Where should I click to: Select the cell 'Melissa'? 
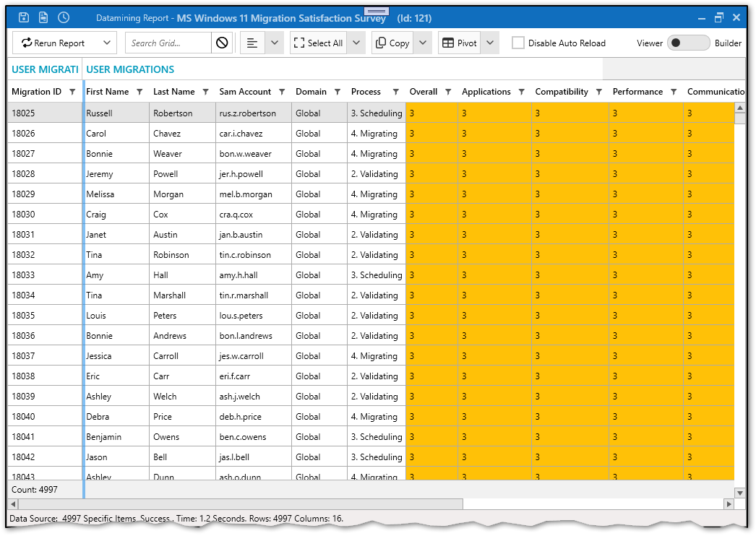116,194
